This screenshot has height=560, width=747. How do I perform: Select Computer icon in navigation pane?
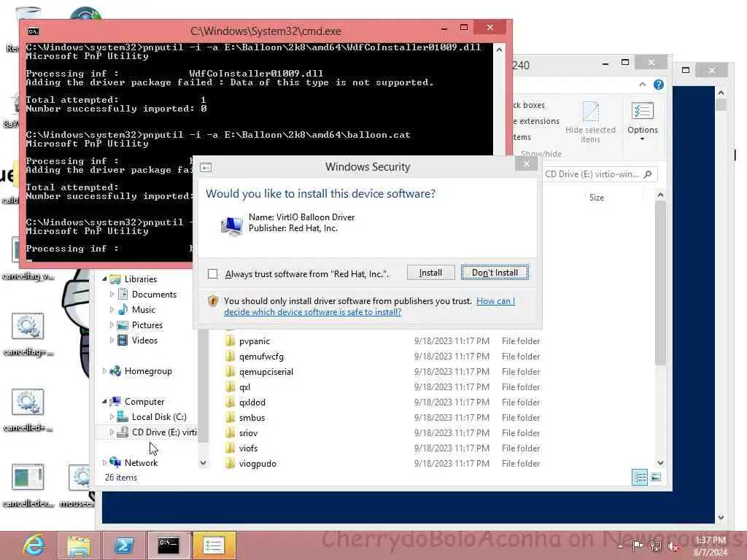pos(115,402)
